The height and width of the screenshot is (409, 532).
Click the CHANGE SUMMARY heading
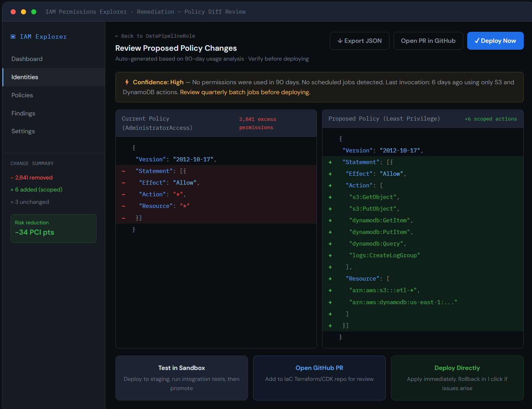point(32,163)
